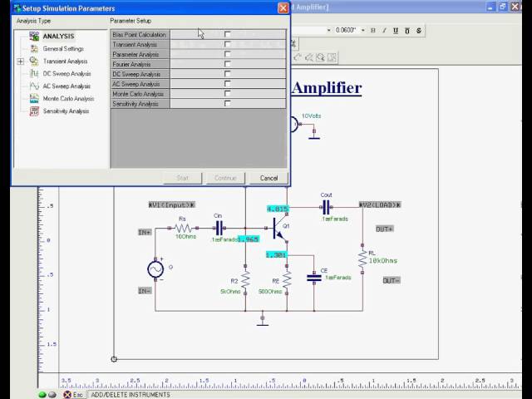Select the CE capacitor symbol
Image resolution: width=532 pixels, height=399 pixels.
coord(314,278)
